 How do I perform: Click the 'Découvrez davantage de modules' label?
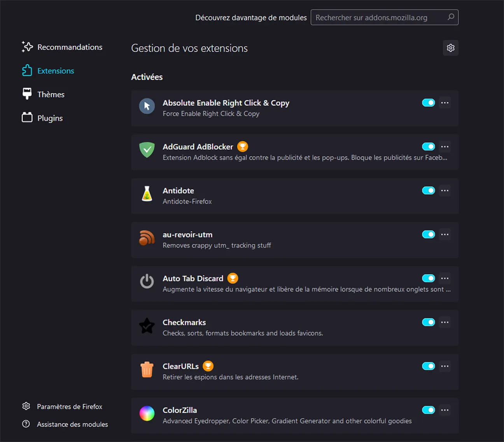251,18
